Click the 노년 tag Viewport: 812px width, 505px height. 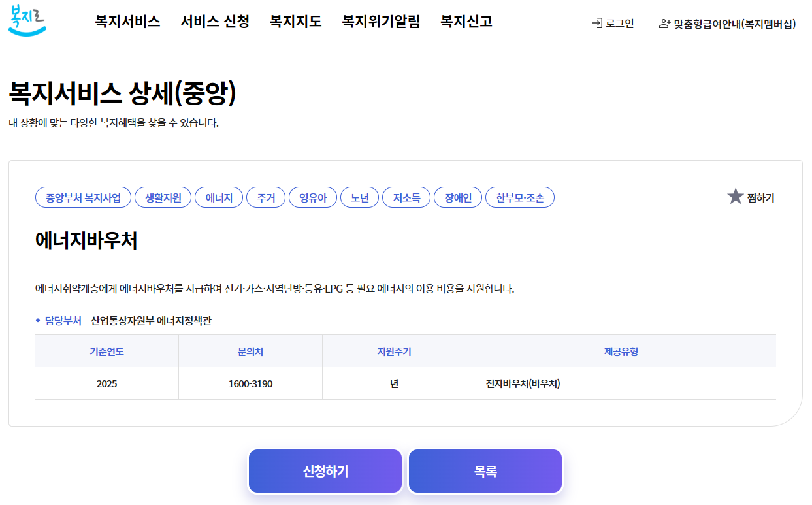click(x=360, y=198)
